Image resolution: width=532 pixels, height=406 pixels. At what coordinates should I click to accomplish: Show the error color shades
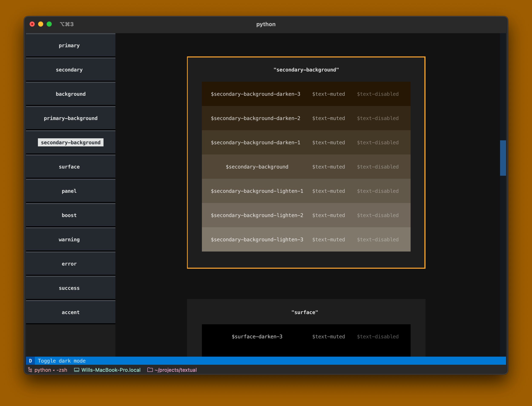tap(71, 264)
